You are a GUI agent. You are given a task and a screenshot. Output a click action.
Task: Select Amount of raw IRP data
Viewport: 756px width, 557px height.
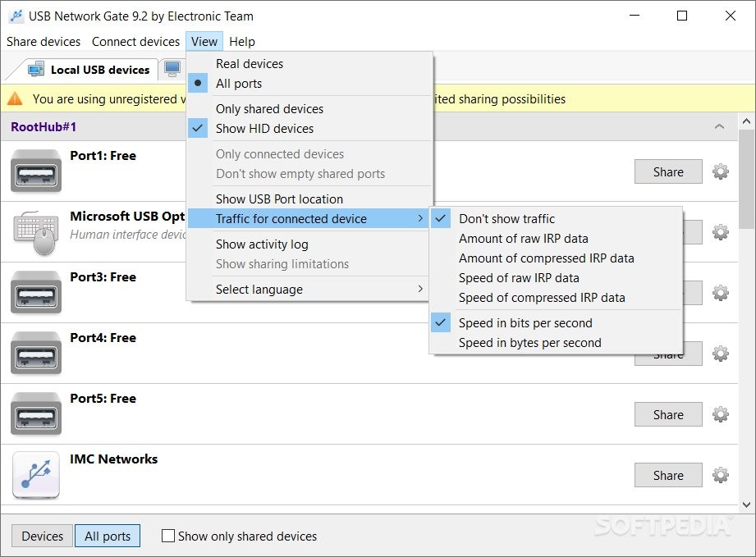tap(556, 239)
